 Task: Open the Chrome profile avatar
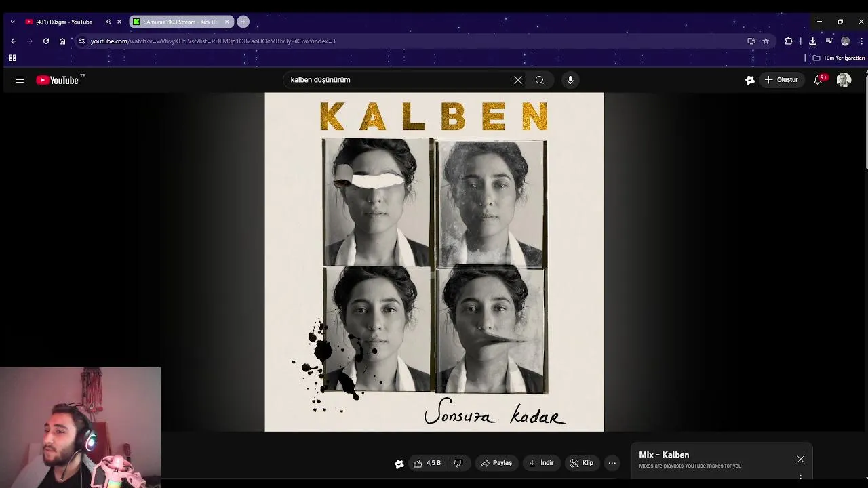coord(845,41)
